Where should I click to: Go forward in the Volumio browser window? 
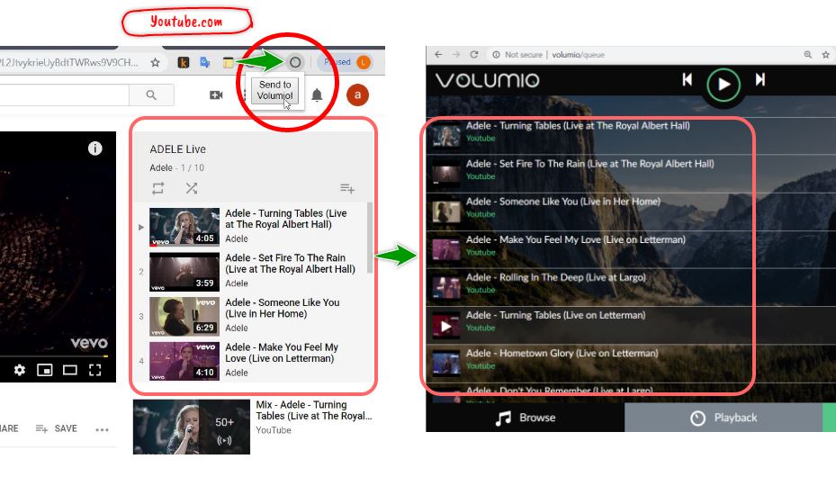click(456, 54)
